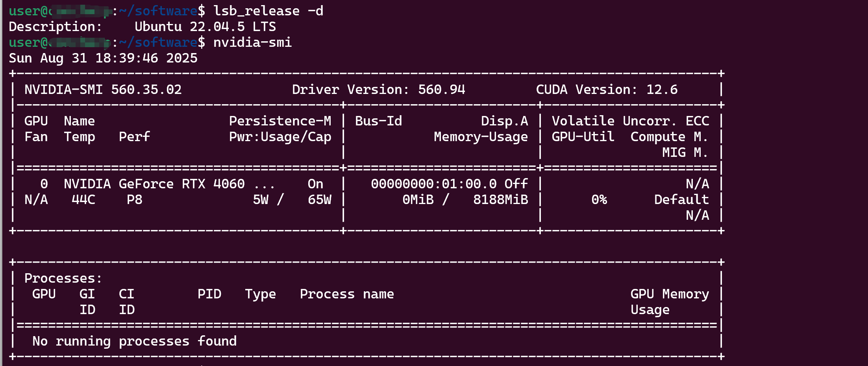The height and width of the screenshot is (366, 868).
Task: Click the 'Compute M.' header
Action: pos(670,137)
